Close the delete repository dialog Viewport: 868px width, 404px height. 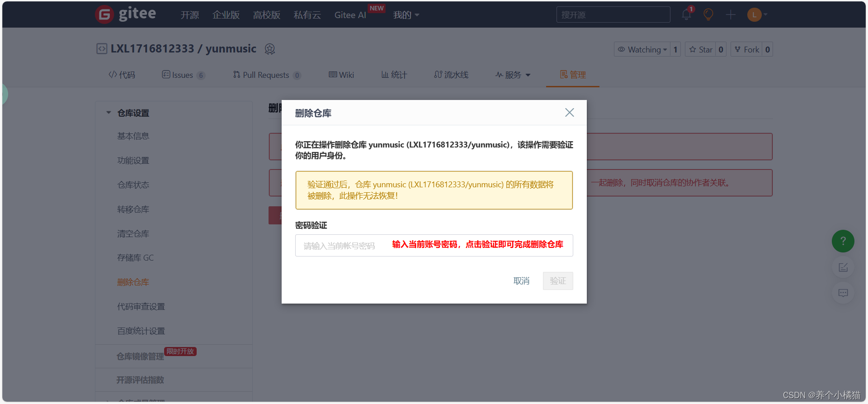coord(570,113)
